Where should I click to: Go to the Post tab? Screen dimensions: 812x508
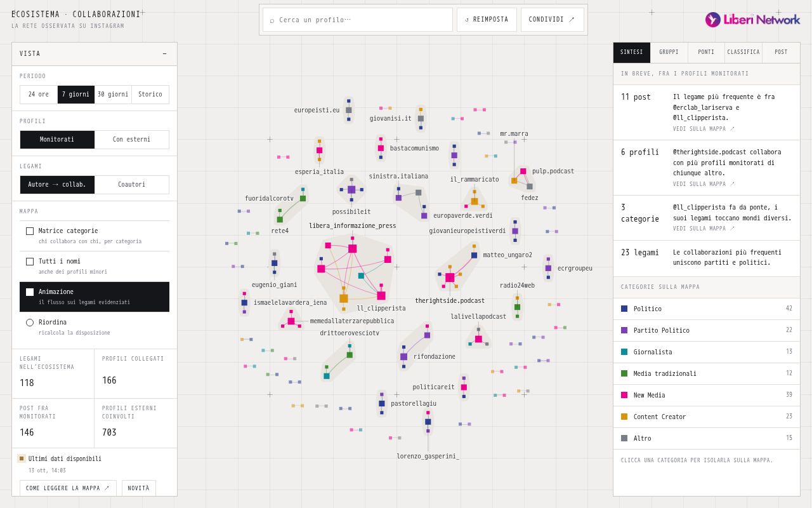coord(781,53)
